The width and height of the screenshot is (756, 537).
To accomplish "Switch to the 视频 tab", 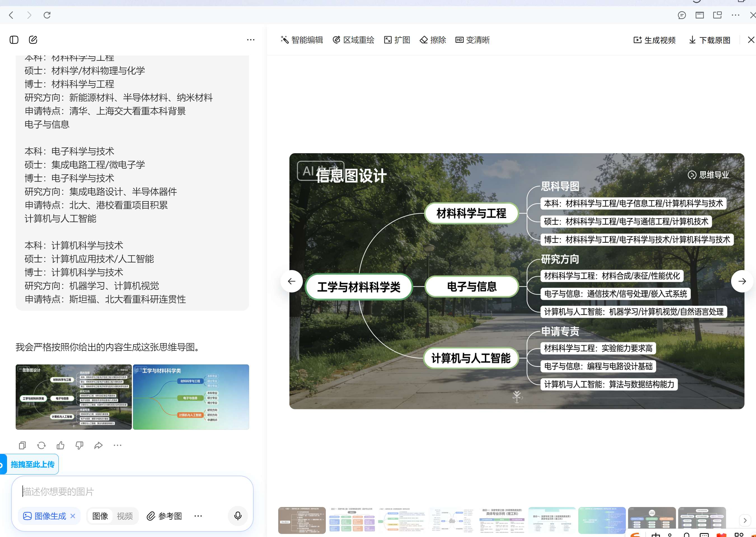I will coord(125,516).
